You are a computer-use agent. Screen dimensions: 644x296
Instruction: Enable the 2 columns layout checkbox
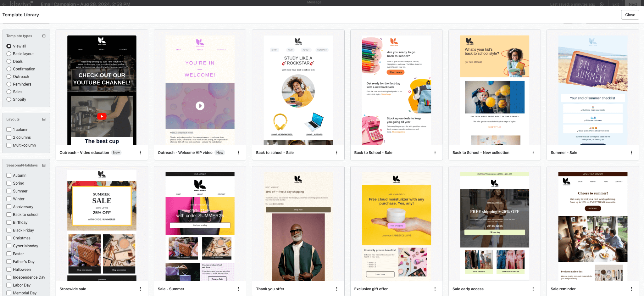(9, 137)
